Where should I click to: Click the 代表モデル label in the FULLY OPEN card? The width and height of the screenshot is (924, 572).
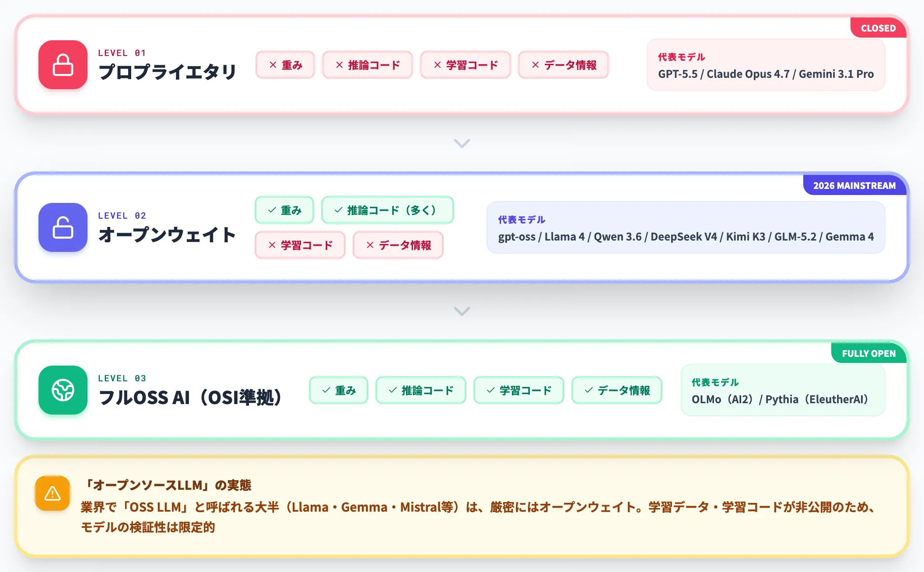(715, 382)
